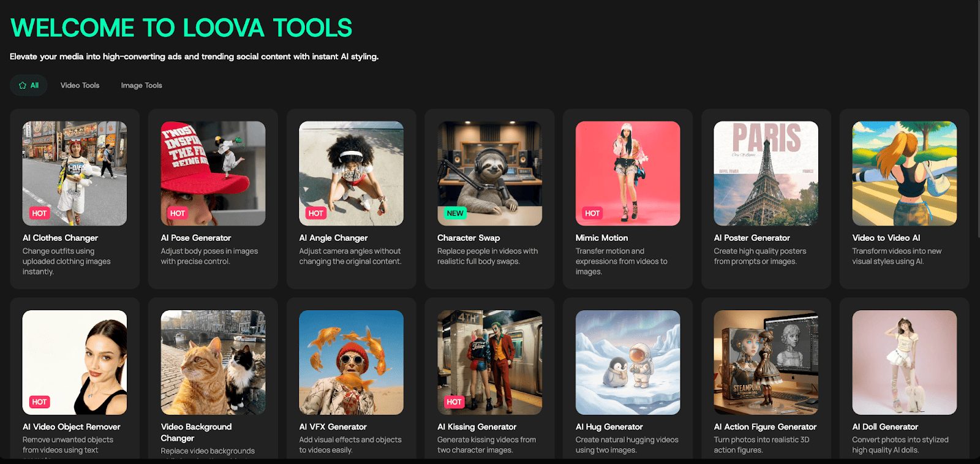Select the All tab with star icon
Screen dimensions: 980x464
[29, 85]
